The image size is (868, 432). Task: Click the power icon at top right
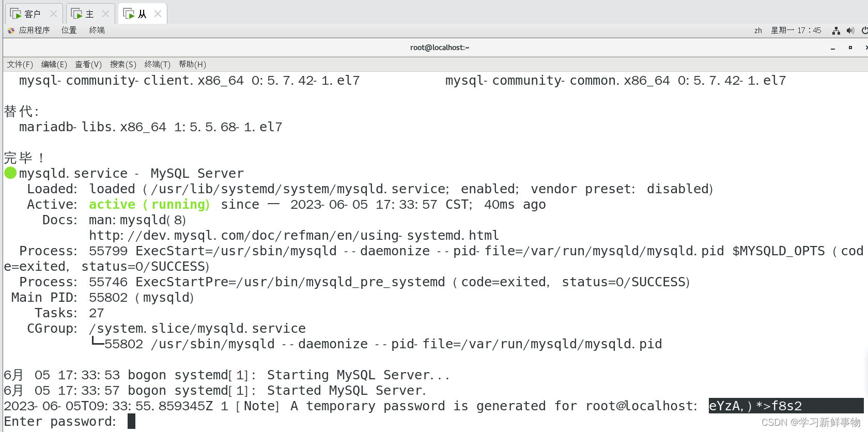pyautogui.click(x=865, y=30)
